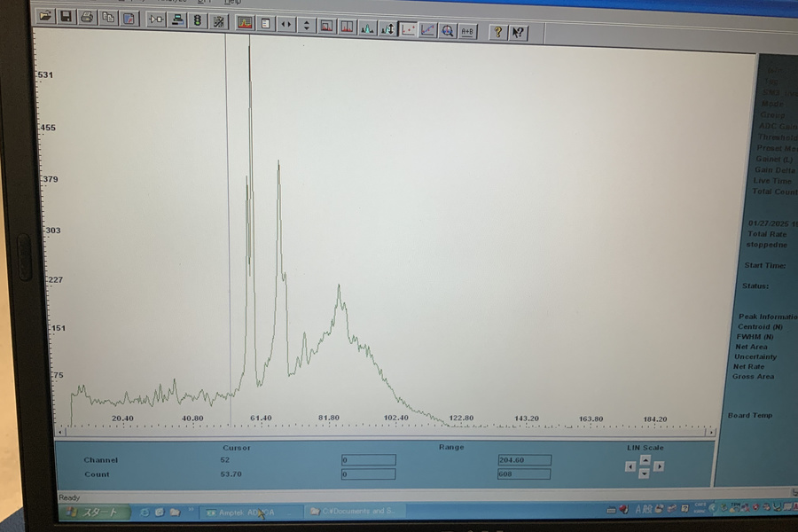Click the LIN Scale right arrow

click(x=659, y=466)
